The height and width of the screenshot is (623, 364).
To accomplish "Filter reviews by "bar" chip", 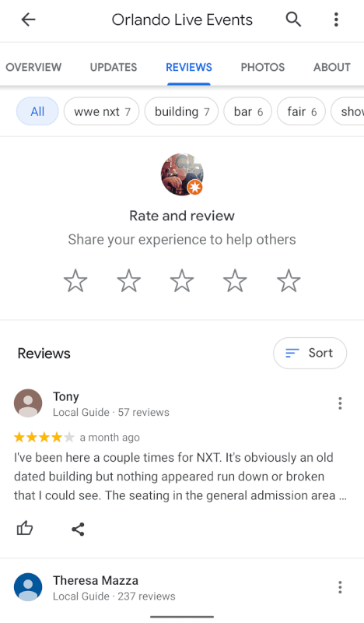I will click(x=247, y=111).
